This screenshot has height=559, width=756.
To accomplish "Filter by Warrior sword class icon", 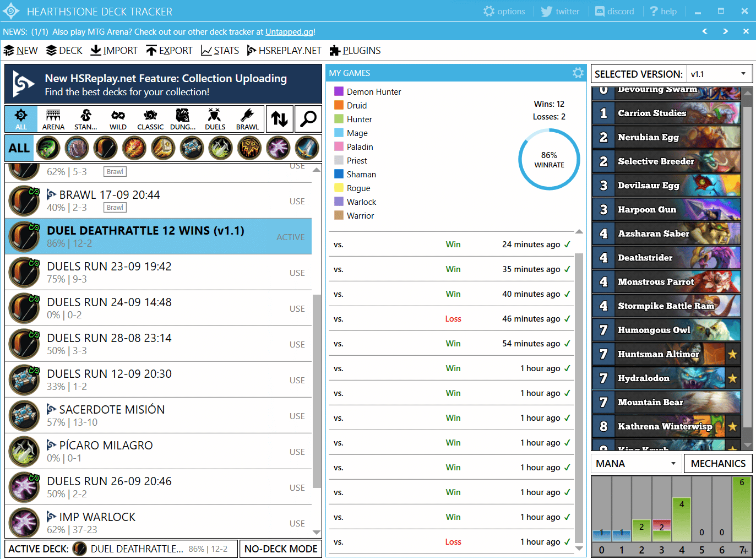I will click(307, 148).
